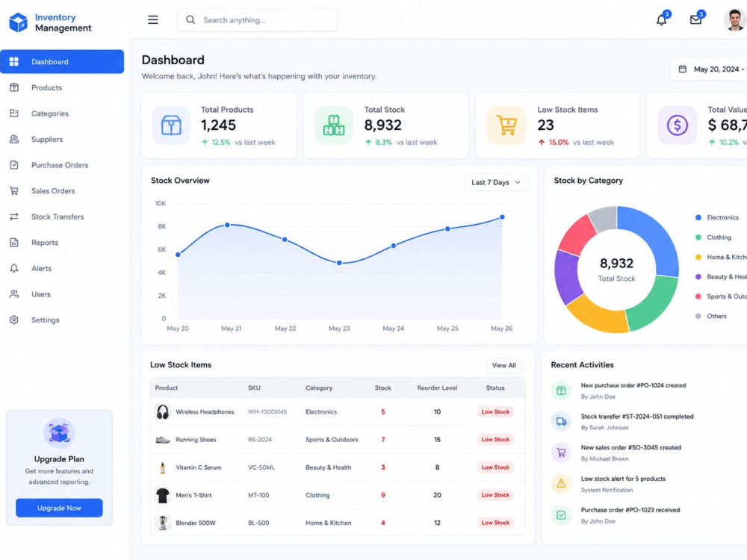Viewport: 747px width, 560px height.
Task: Click the Reorder Level column header
Action: tap(437, 388)
